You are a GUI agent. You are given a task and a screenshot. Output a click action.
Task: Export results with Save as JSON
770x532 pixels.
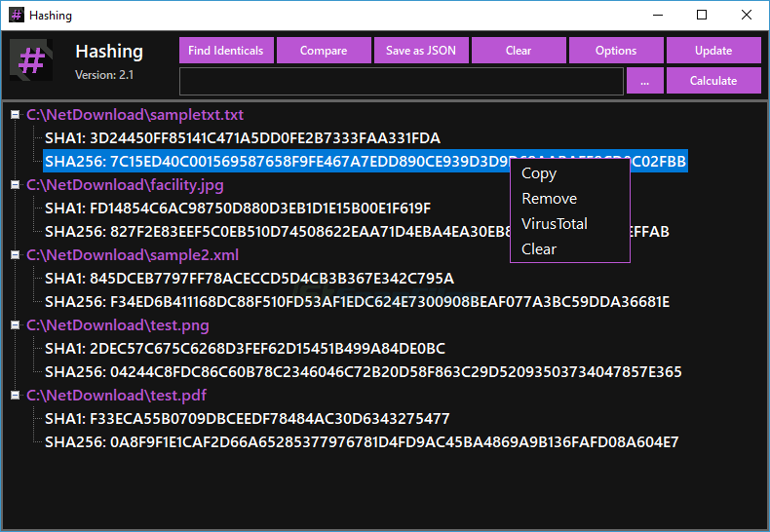[x=421, y=51]
